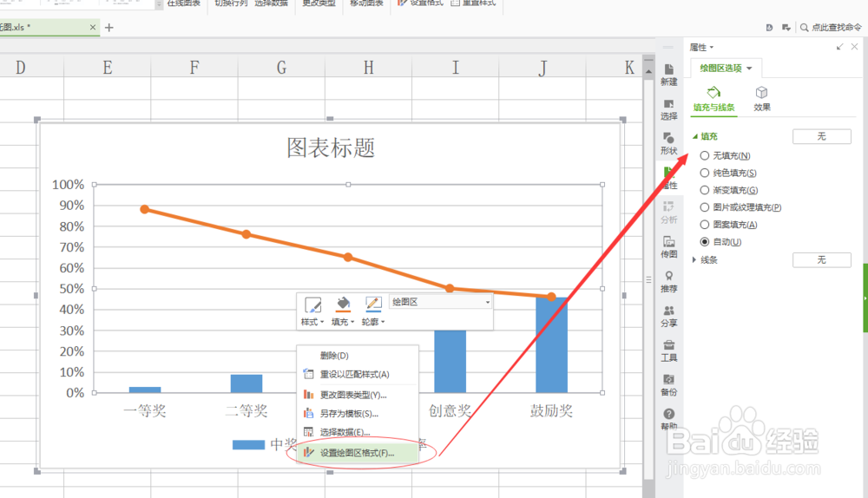The height and width of the screenshot is (498, 868).
Task: Click the 效果 (Effects) cube icon
Action: (762, 93)
